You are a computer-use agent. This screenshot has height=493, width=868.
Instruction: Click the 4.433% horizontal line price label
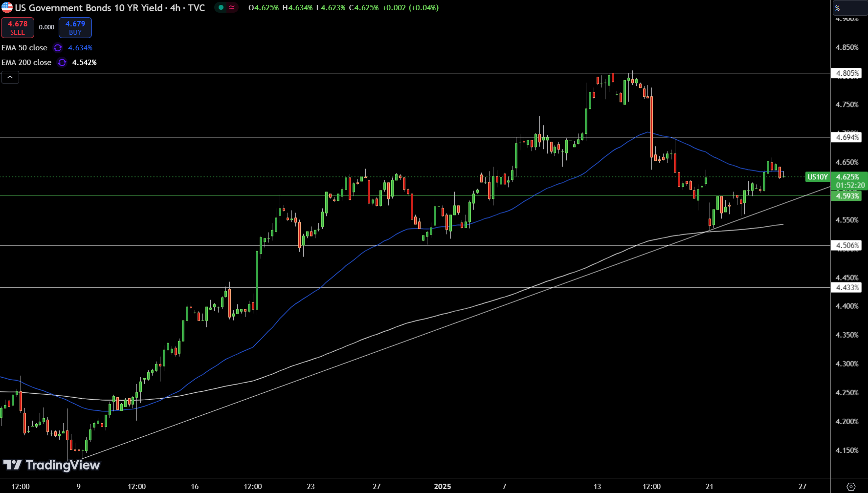[x=847, y=287]
